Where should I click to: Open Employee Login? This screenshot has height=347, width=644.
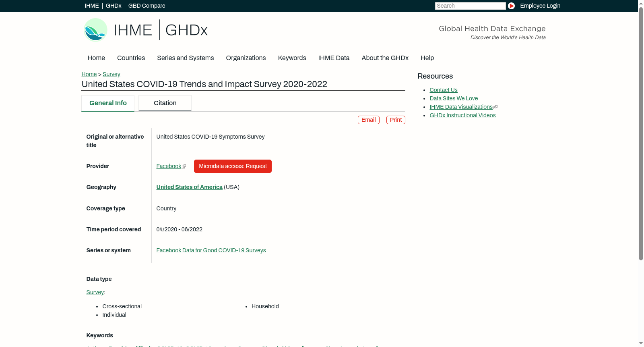[540, 6]
